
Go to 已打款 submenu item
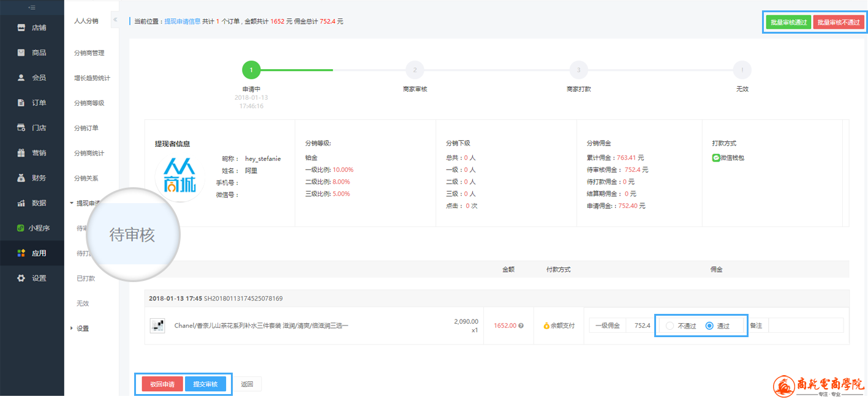coord(86,278)
